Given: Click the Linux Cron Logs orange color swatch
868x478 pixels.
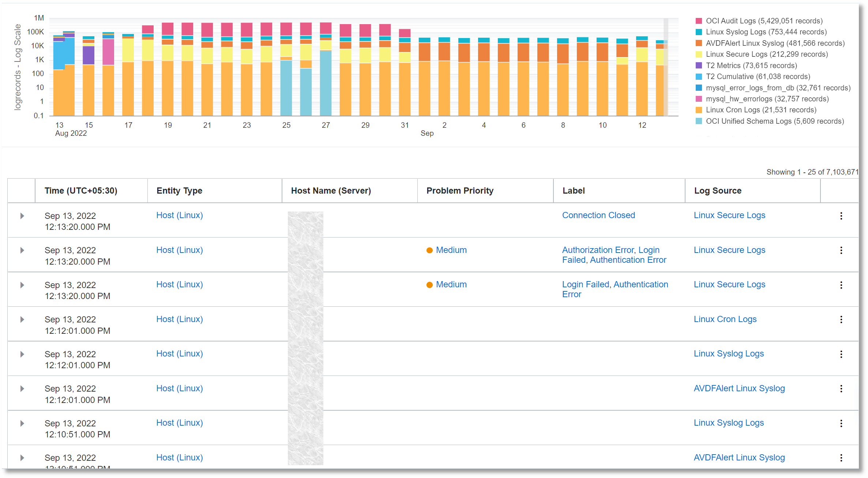Looking at the screenshot, I should tap(699, 110).
